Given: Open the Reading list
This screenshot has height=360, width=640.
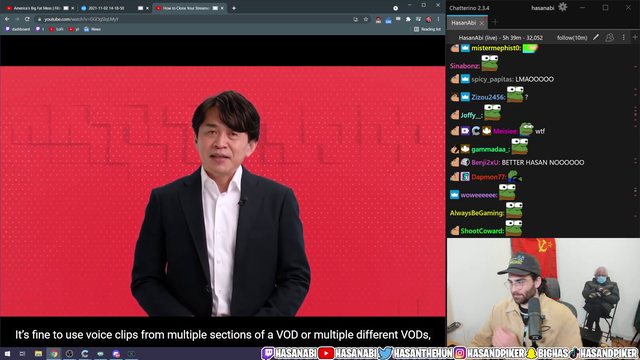Looking at the screenshot, I should point(427,29).
